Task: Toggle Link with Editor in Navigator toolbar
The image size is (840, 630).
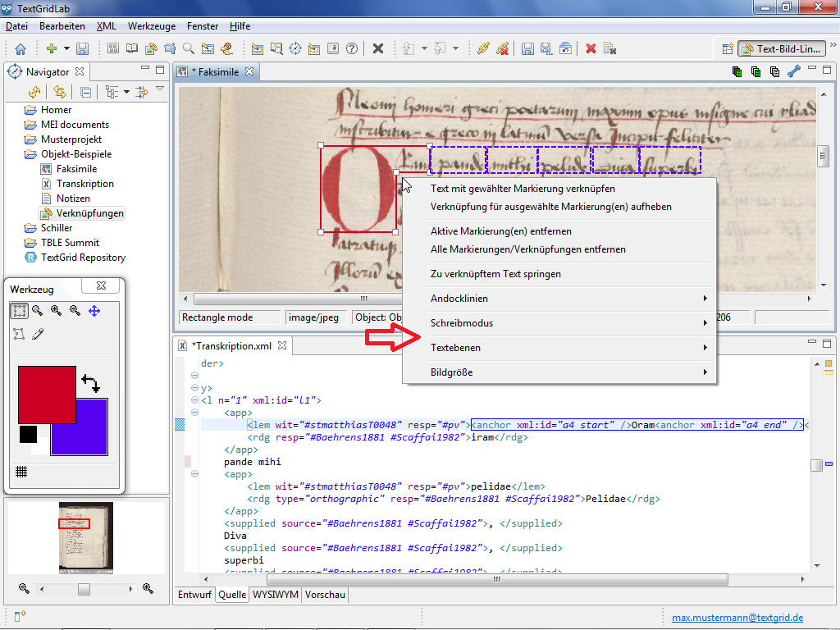Action: tap(60, 92)
